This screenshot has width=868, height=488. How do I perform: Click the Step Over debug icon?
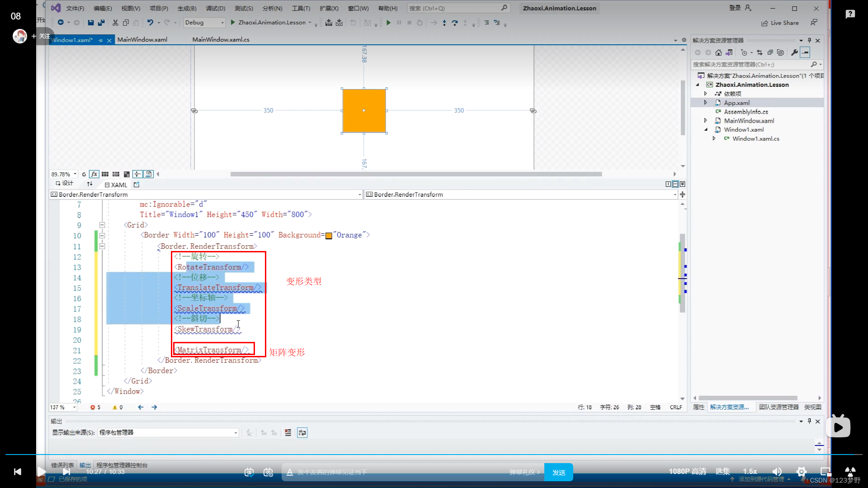pos(455,23)
